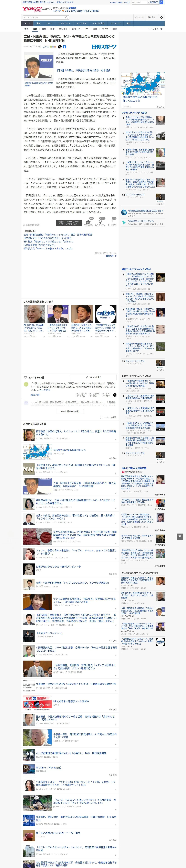Open the 玉木氏が激怒「分をわきまえて」 related link
The image size is (186, 868).
pyautogui.click(x=40, y=245)
